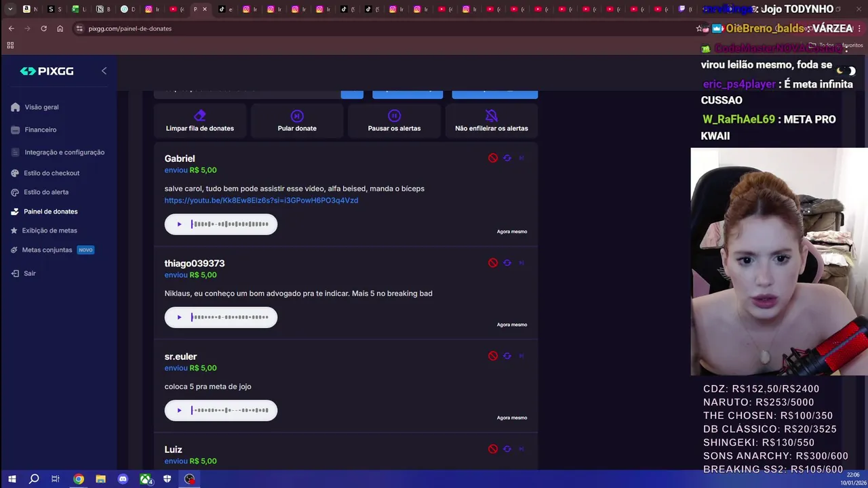Toggle Não enfileirar os alertas
868x488 pixels.
click(492, 121)
